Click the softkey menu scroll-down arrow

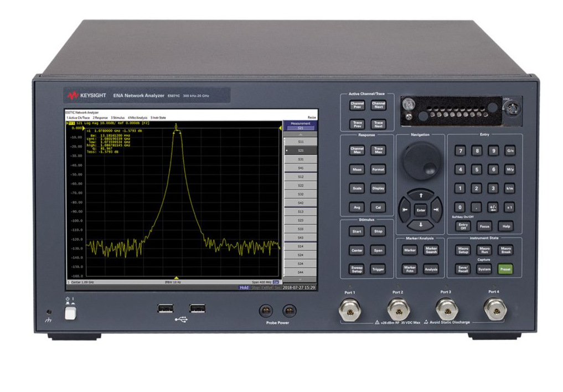click(301, 279)
